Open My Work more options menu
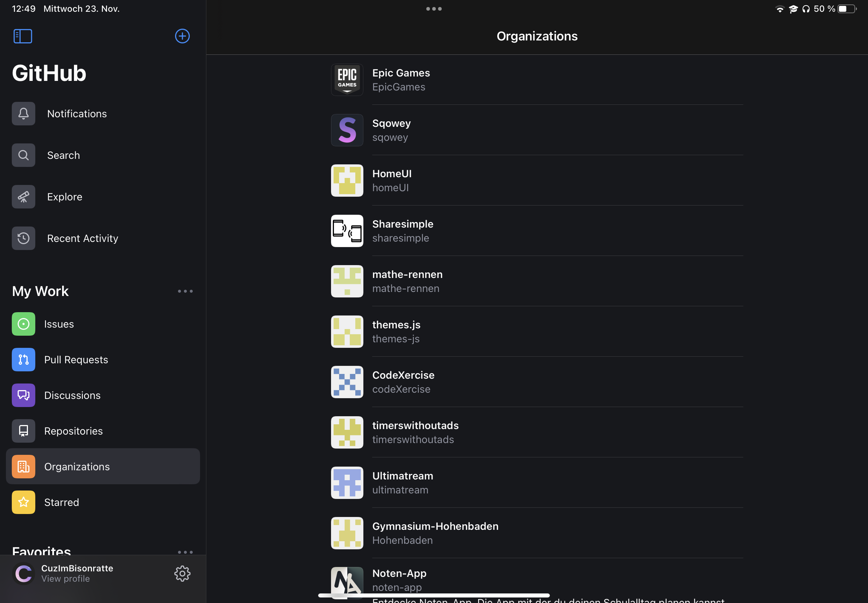This screenshot has width=868, height=603. (x=185, y=291)
